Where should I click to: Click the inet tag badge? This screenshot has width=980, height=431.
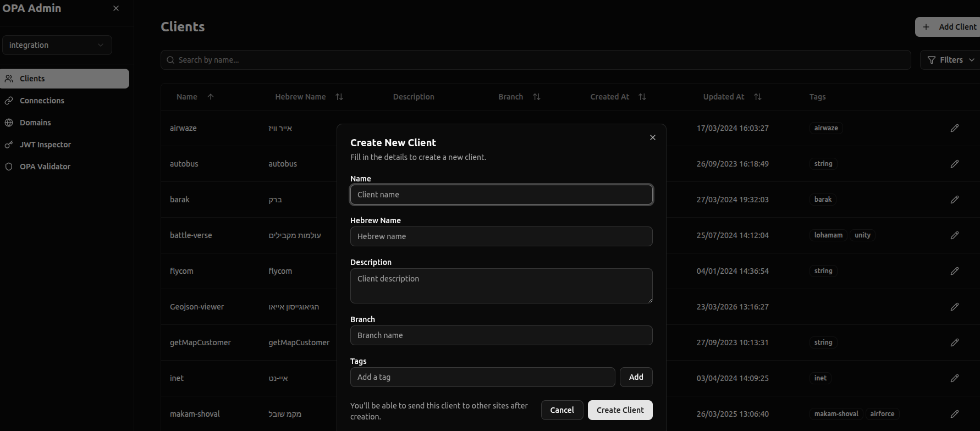click(821, 378)
